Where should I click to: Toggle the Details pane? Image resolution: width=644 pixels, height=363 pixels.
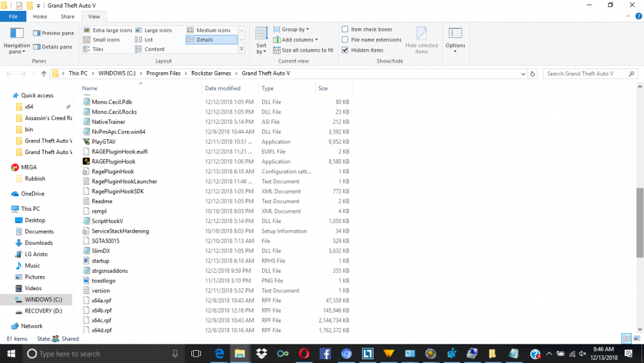(53, 47)
